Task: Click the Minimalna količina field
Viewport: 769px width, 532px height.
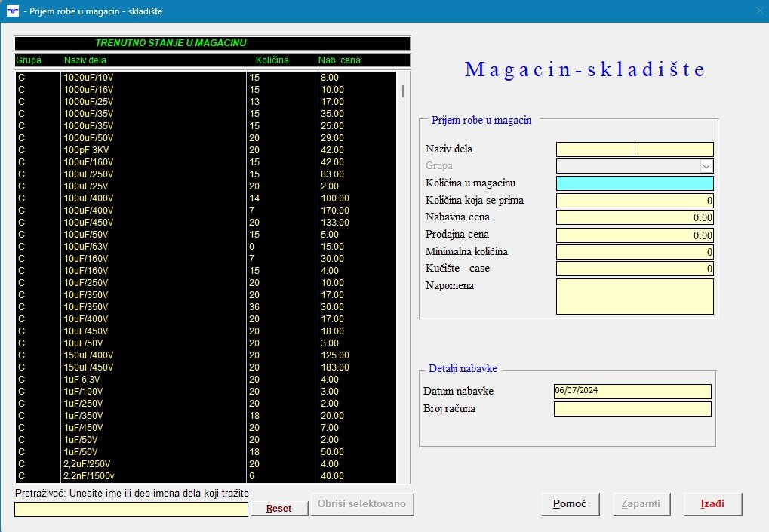Action: pyautogui.click(x=634, y=252)
